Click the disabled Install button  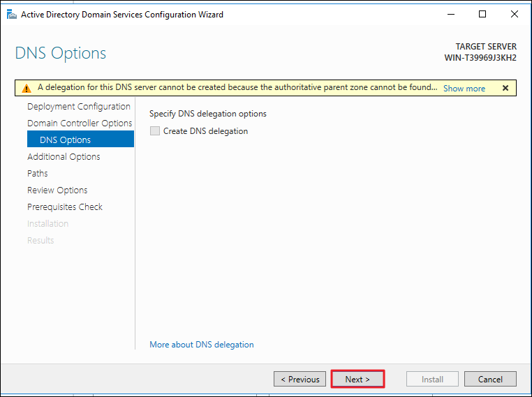pos(432,379)
